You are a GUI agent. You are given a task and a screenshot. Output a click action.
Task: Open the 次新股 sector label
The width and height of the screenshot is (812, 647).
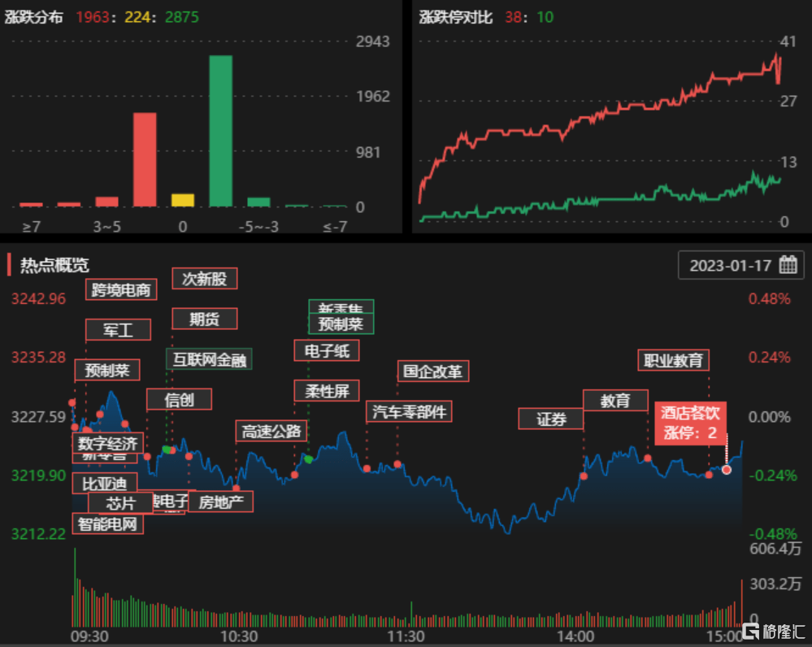204,279
